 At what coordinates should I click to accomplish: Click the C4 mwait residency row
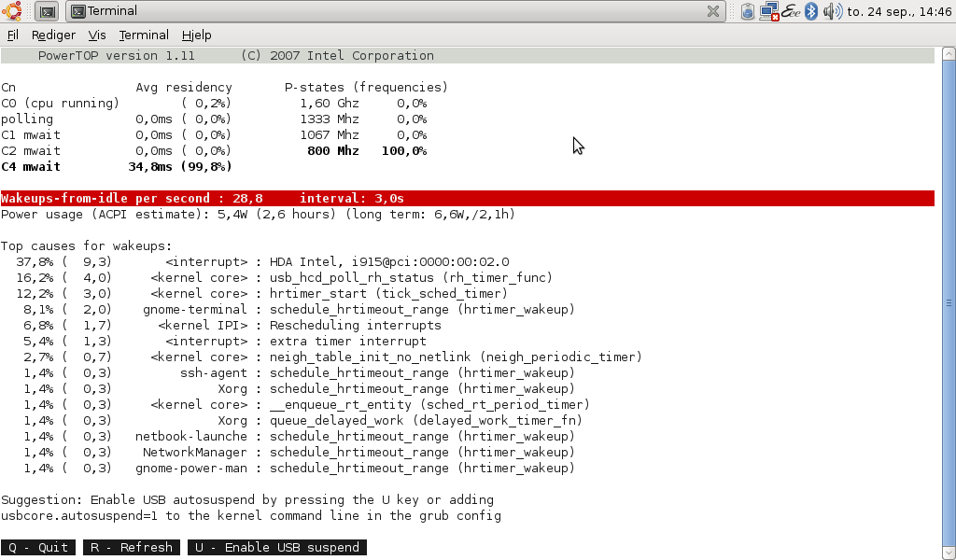(x=117, y=166)
